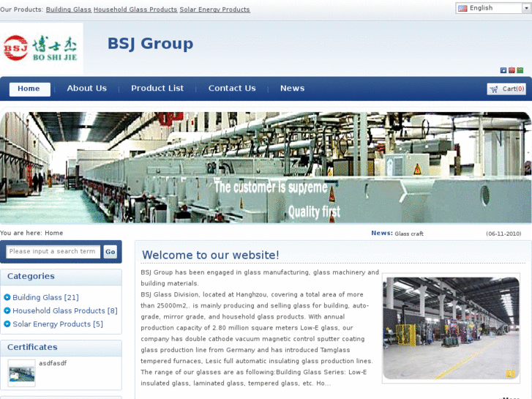Click the Go search button
This screenshot has width=532, height=399.
pos(110,252)
